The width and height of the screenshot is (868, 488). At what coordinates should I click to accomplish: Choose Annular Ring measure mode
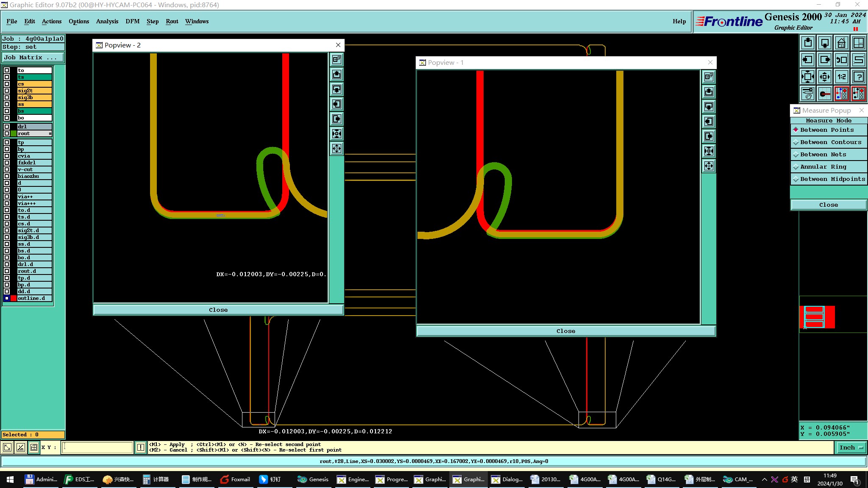[823, 167]
